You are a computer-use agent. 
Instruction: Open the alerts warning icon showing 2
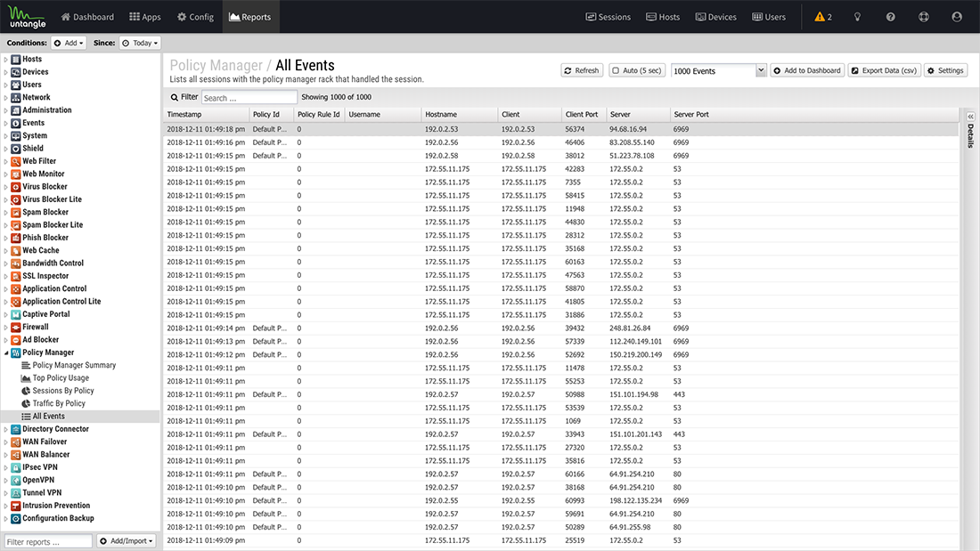[823, 17]
